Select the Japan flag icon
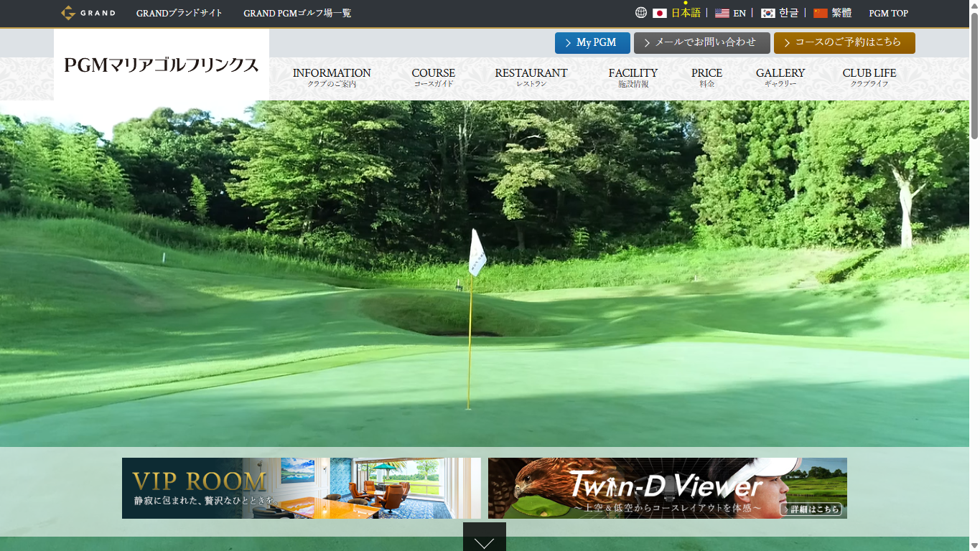 pos(660,13)
